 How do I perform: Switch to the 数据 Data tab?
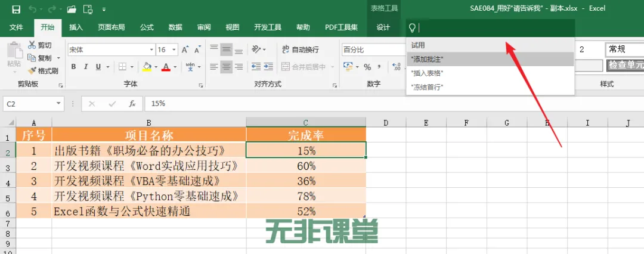click(175, 27)
